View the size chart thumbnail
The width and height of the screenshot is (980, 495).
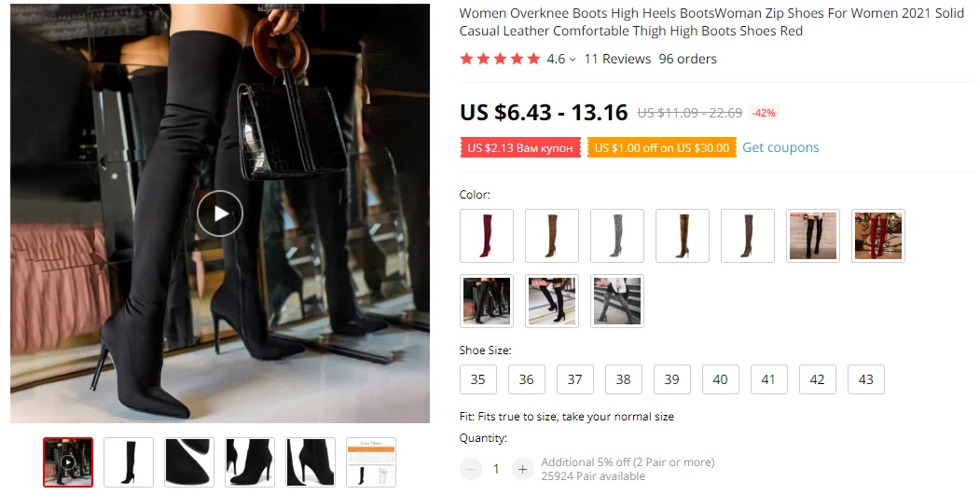[x=371, y=462]
